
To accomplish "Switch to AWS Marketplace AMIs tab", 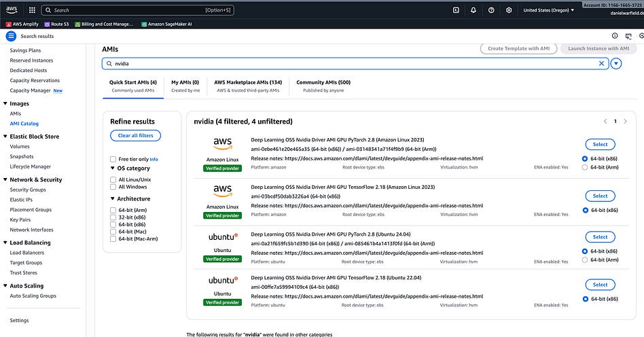I will (248, 86).
